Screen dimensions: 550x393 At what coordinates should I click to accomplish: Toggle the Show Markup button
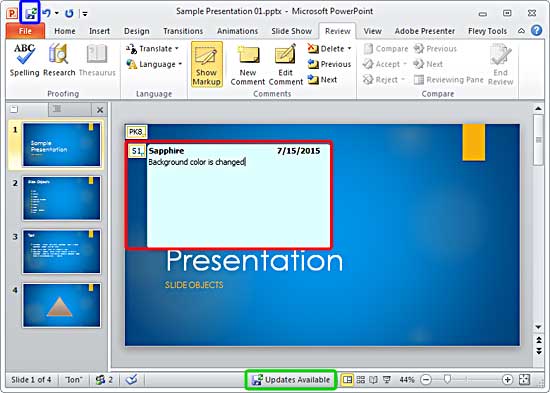[x=207, y=65]
